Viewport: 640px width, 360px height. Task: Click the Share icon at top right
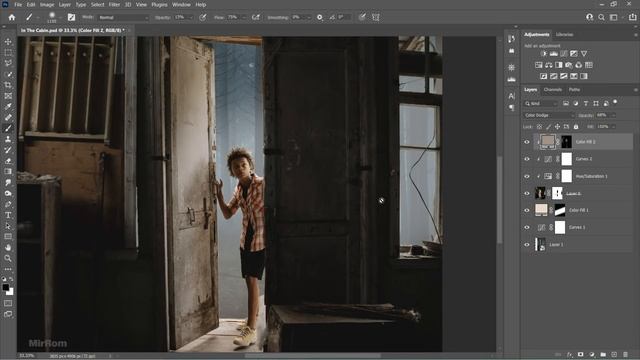tap(632, 17)
